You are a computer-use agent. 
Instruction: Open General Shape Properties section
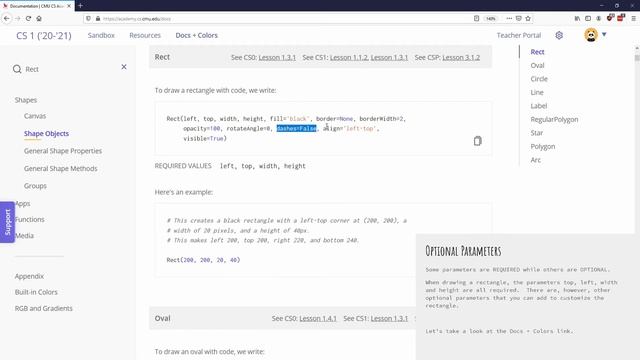click(x=63, y=151)
